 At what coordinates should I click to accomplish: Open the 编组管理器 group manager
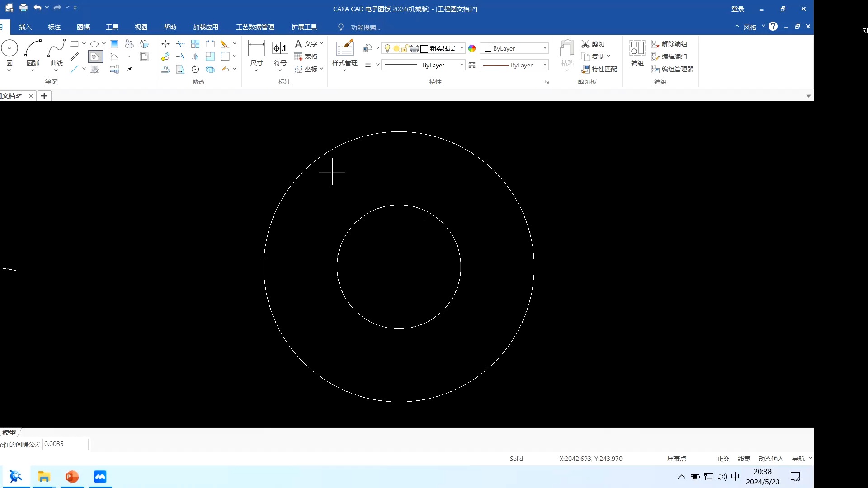point(673,69)
